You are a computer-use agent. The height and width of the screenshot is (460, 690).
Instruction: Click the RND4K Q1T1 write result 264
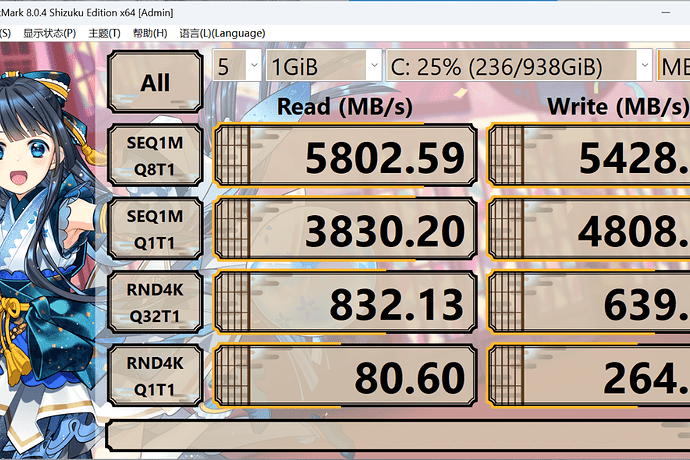coord(589,376)
